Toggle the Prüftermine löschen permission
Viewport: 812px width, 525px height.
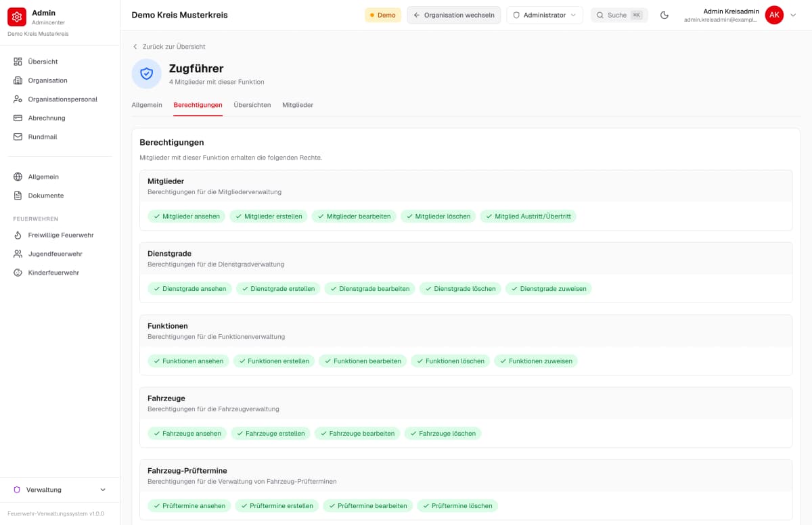point(457,506)
